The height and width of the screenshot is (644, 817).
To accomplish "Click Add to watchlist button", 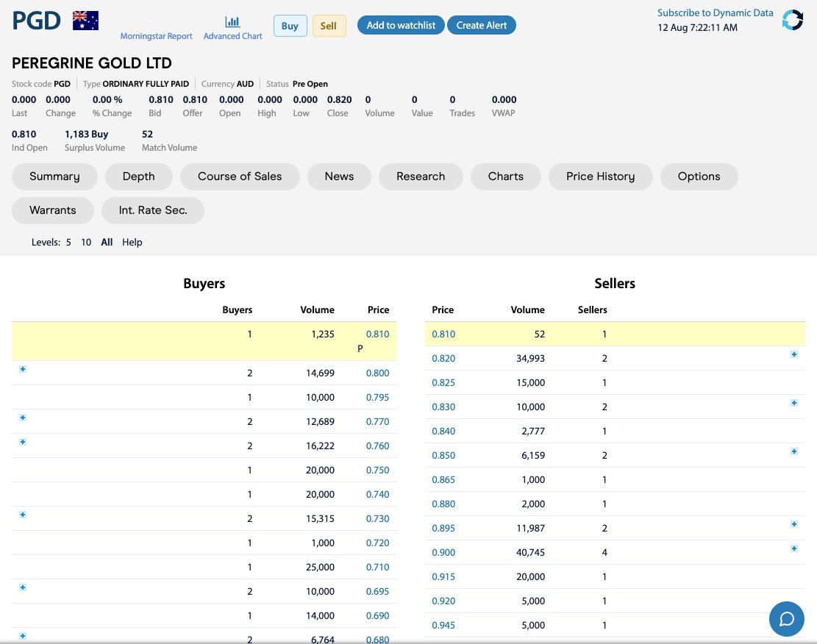I will (401, 25).
